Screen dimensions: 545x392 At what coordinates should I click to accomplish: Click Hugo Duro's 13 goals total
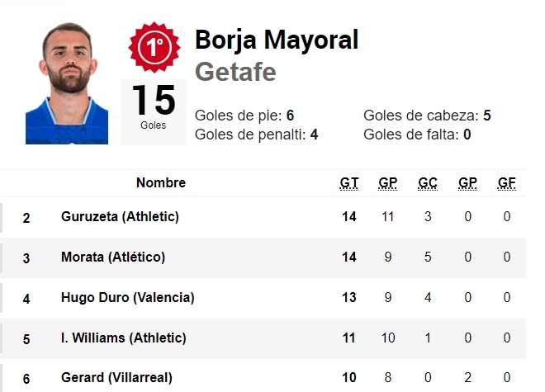[349, 298]
